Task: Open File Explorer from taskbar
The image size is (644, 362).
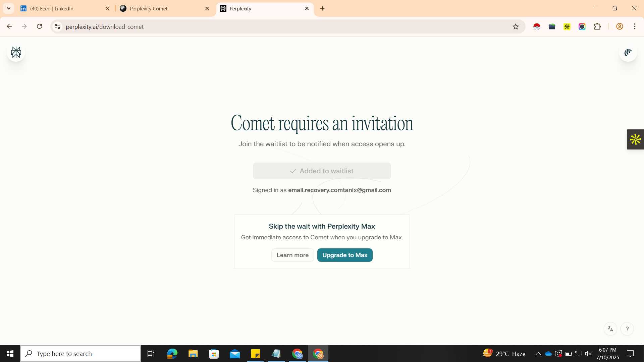Action: [193, 354]
